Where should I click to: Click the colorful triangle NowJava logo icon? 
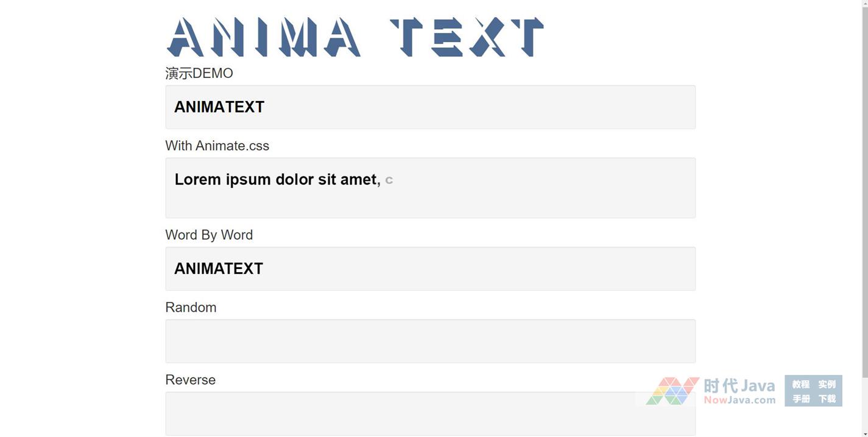click(x=672, y=391)
